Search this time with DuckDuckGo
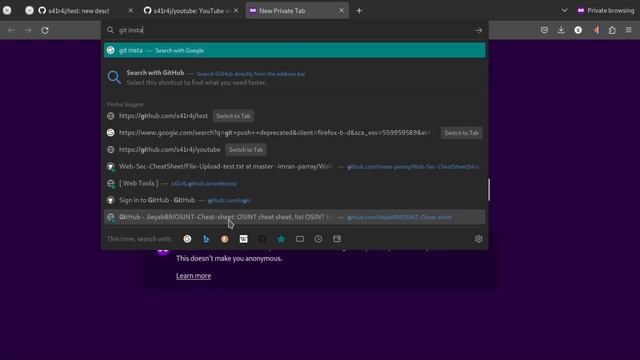Image resolution: width=640 pixels, height=360 pixels. click(x=224, y=239)
